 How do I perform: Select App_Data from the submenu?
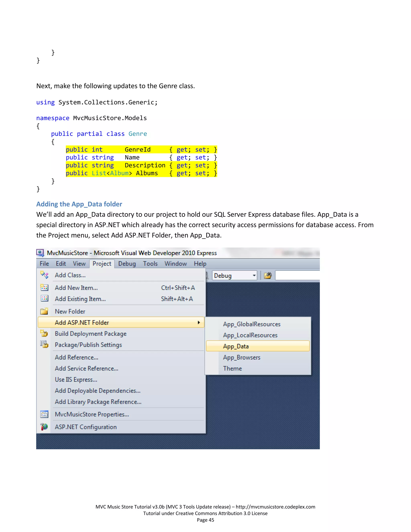coord(236,346)
